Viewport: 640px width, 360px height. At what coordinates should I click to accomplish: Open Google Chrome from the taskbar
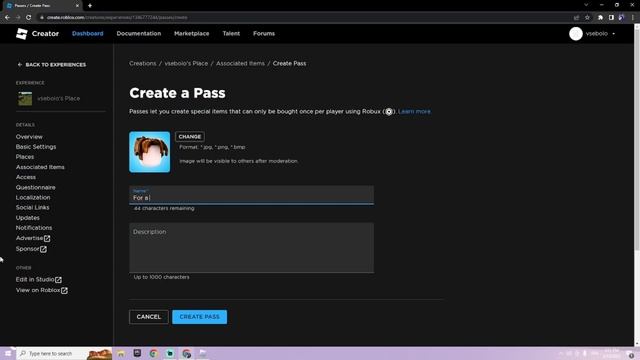point(153,353)
